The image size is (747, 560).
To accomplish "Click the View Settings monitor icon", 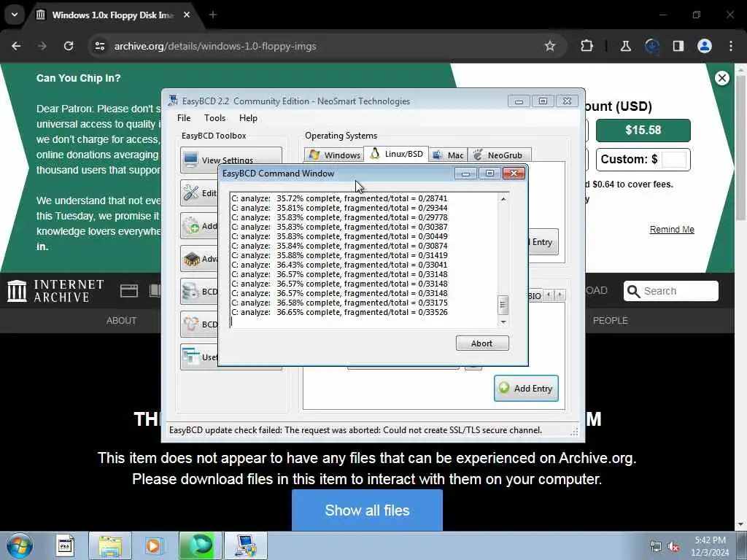I will (x=190, y=160).
